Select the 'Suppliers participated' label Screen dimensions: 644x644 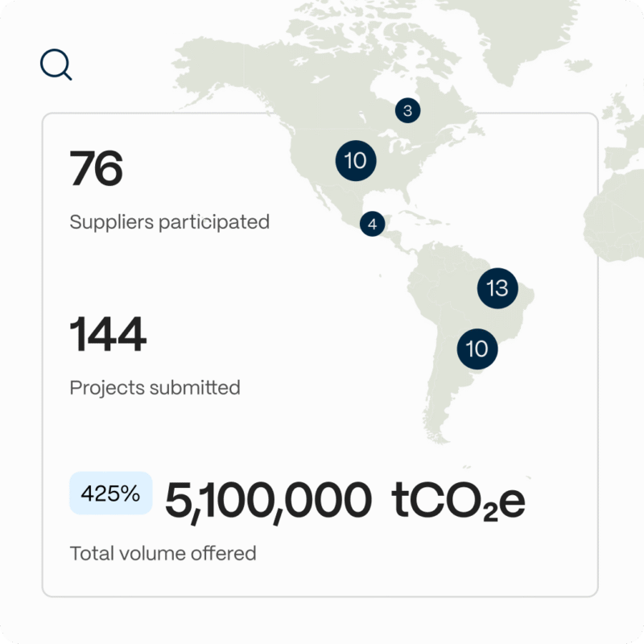pos(170,222)
